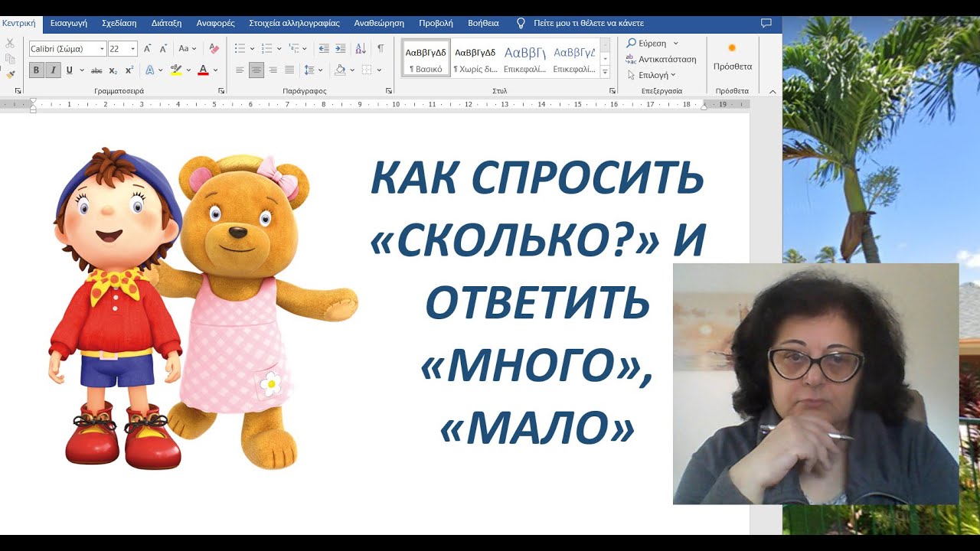Image resolution: width=980 pixels, height=551 pixels.
Task: Apply superscript formatting
Action: pos(129,70)
